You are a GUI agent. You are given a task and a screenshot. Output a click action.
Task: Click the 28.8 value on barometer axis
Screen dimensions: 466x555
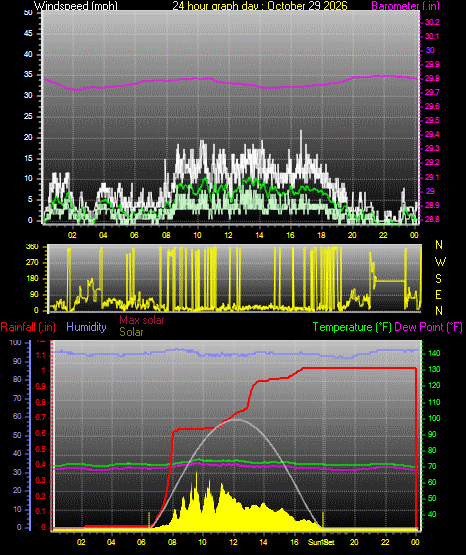click(x=432, y=219)
